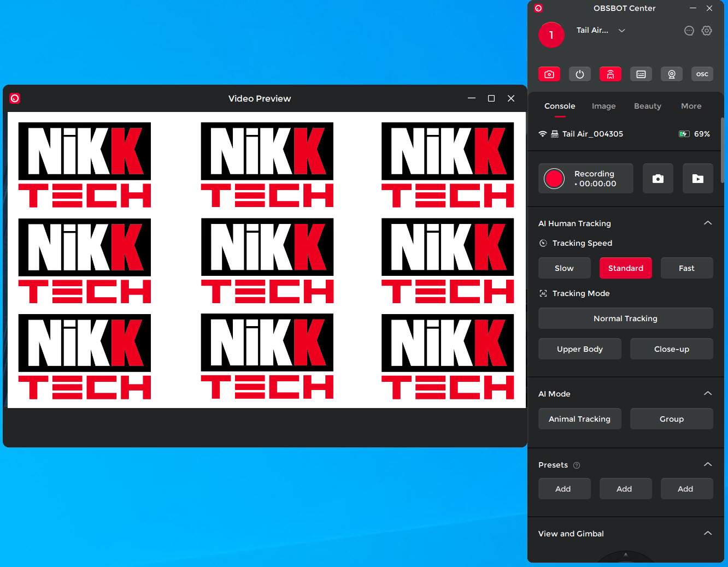Minimize the Video Preview window
Image resolution: width=728 pixels, height=567 pixels.
click(472, 98)
